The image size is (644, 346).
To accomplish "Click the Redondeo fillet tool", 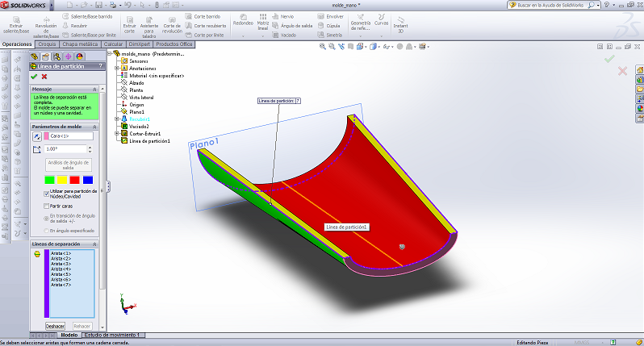I will pyautogui.click(x=243, y=19).
